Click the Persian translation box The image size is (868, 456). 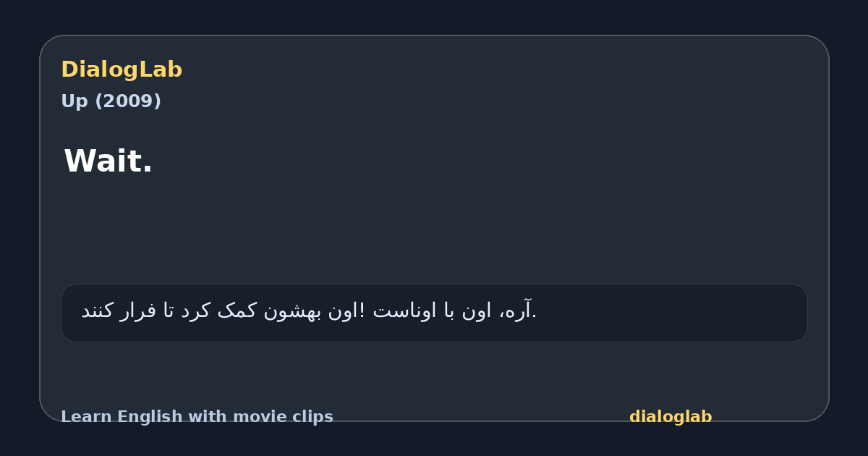point(434,313)
